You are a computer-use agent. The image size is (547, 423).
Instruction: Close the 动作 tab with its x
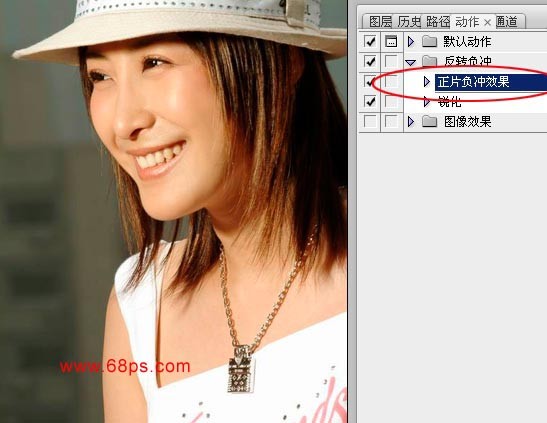488,23
